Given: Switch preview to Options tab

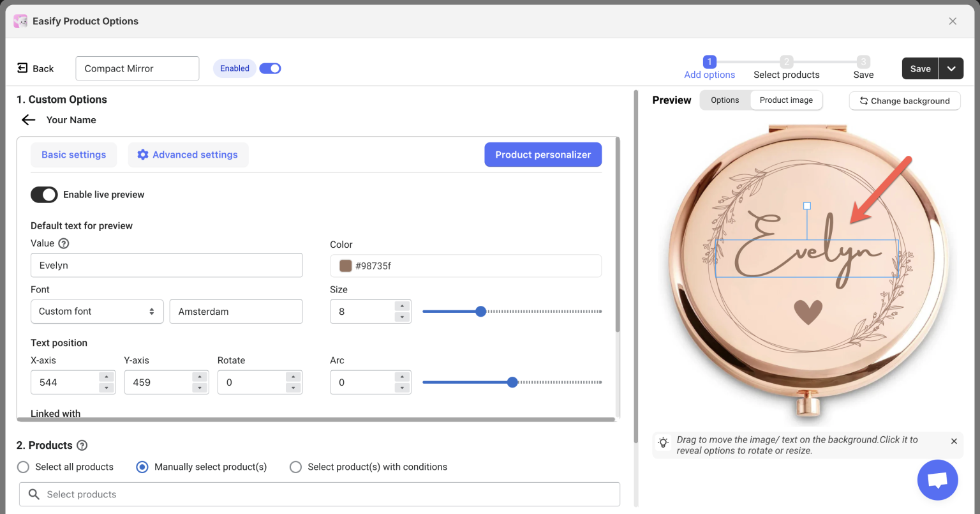Looking at the screenshot, I should (x=725, y=100).
